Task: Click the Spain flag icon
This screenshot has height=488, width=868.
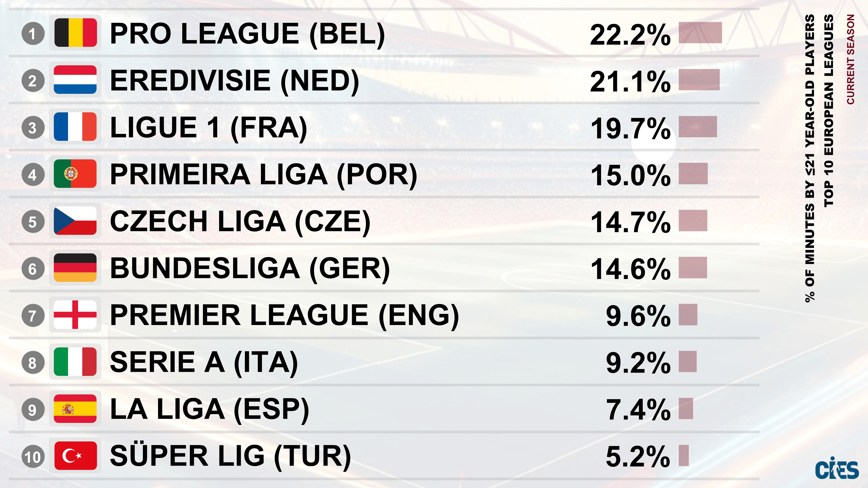Action: tap(76, 409)
